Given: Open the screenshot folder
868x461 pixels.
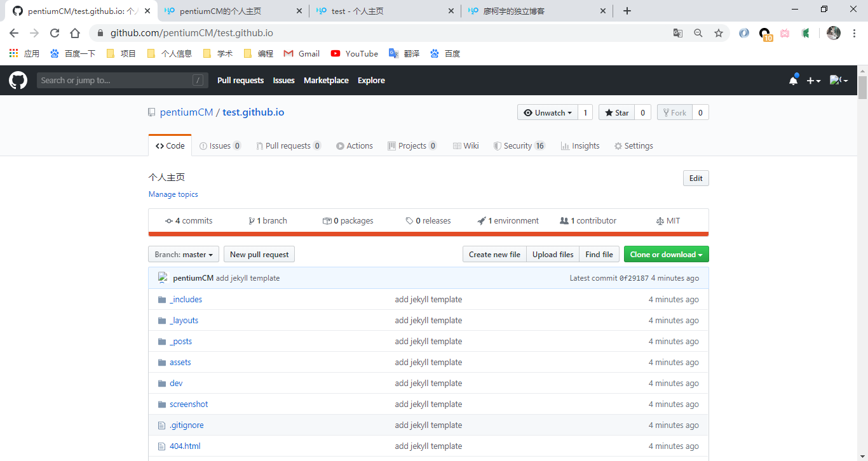Looking at the screenshot, I should (189, 404).
